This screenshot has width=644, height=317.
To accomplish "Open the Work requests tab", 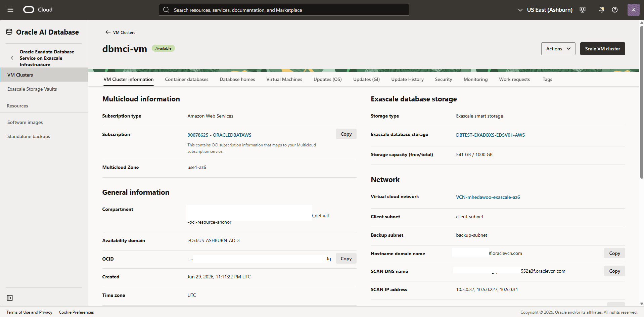I will (514, 79).
